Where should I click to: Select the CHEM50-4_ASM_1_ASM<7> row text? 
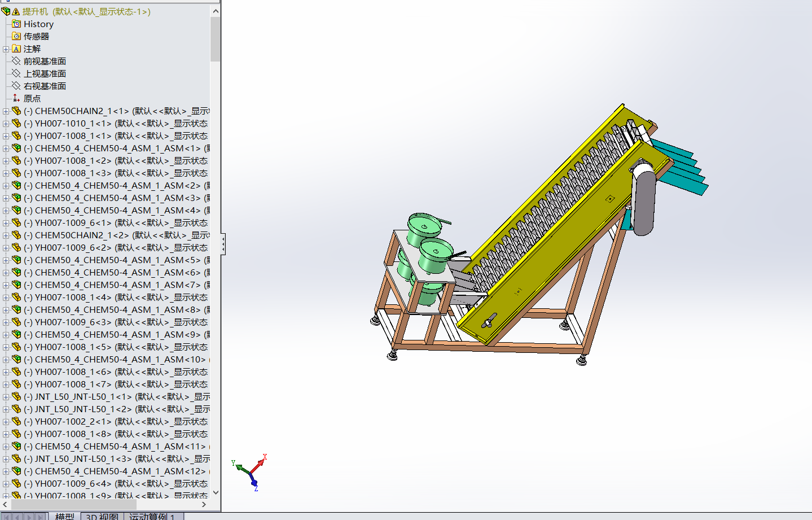point(117,285)
